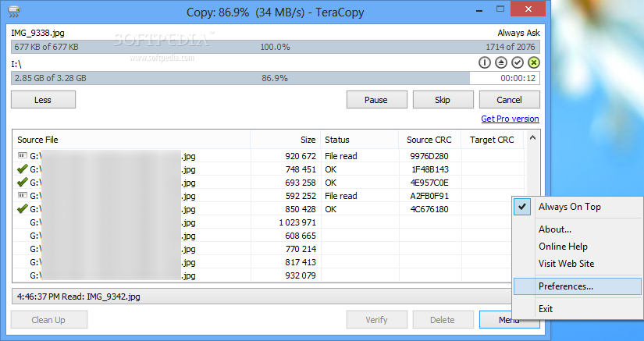This screenshot has width=644, height=341.
Task: Click the OK status in the 748 451 row
Action: click(x=331, y=169)
